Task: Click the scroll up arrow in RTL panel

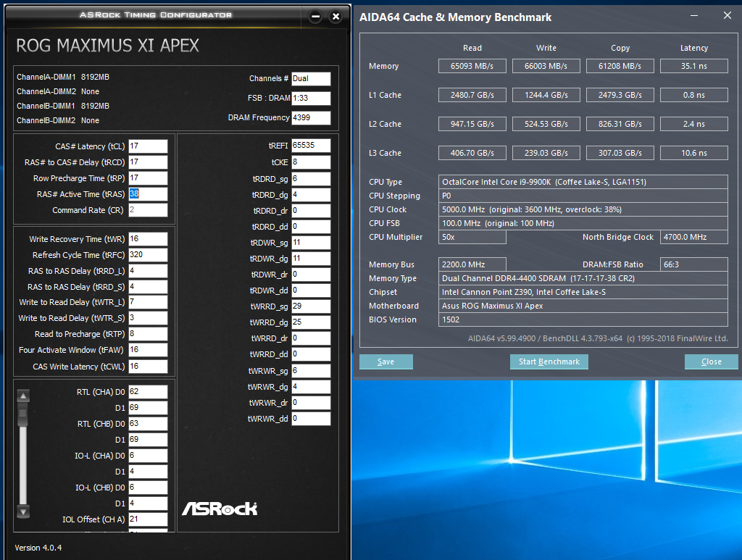Action: tap(23, 396)
